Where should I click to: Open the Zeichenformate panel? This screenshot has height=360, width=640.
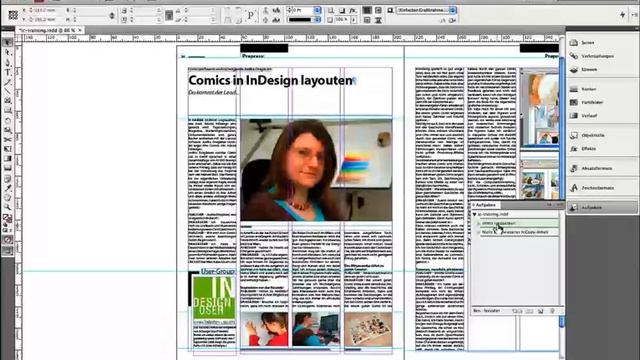(602, 188)
